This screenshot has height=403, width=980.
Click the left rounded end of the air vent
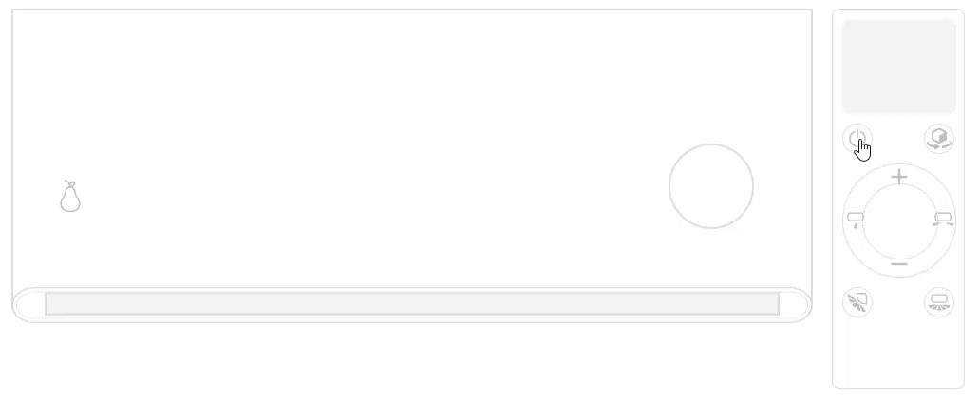(x=29, y=305)
